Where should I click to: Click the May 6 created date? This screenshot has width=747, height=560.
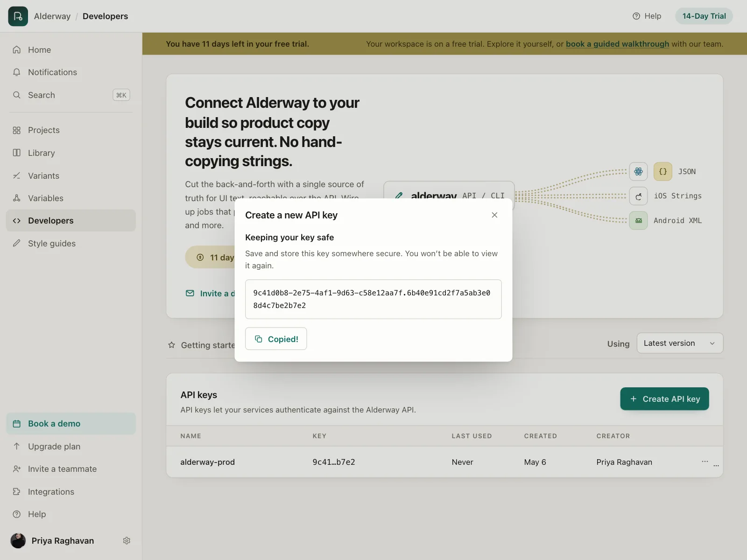(x=535, y=462)
